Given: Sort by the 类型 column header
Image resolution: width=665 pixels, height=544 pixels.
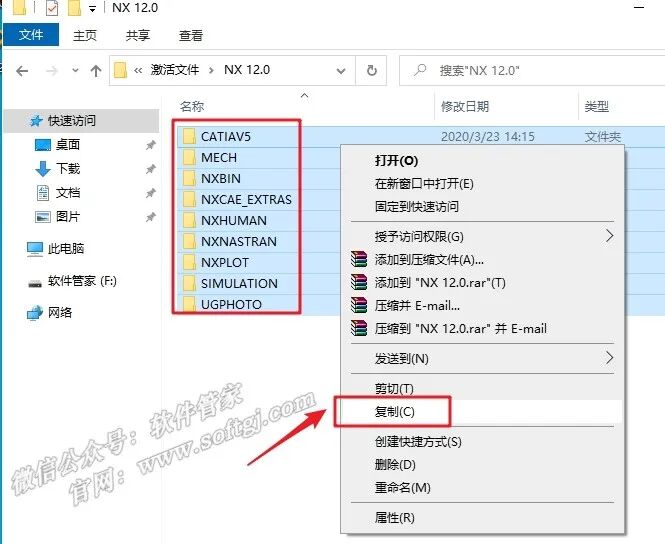Looking at the screenshot, I should 597,106.
